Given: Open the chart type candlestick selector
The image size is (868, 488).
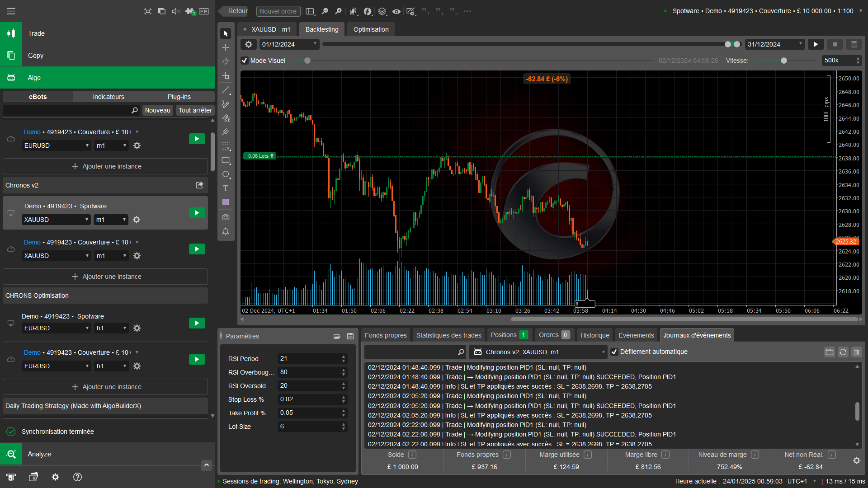Looking at the screenshot, I should [353, 11].
